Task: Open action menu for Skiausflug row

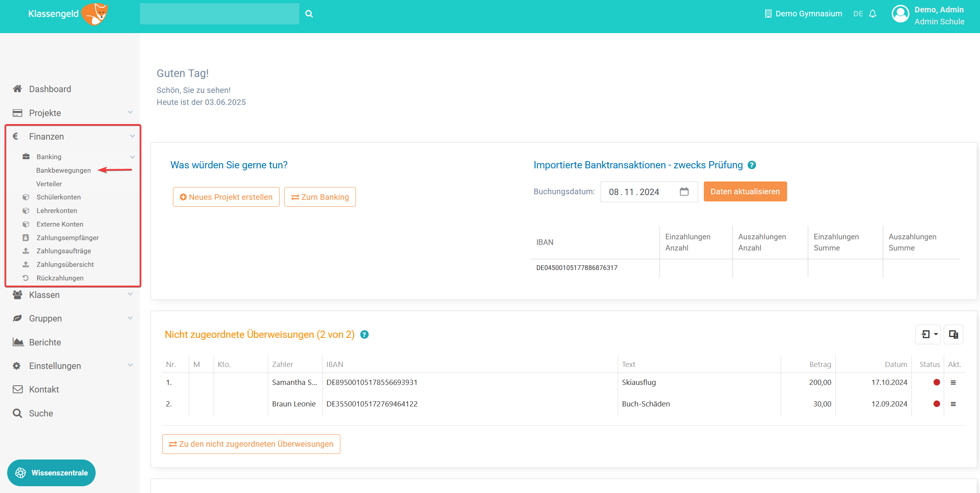Action: 953,383
